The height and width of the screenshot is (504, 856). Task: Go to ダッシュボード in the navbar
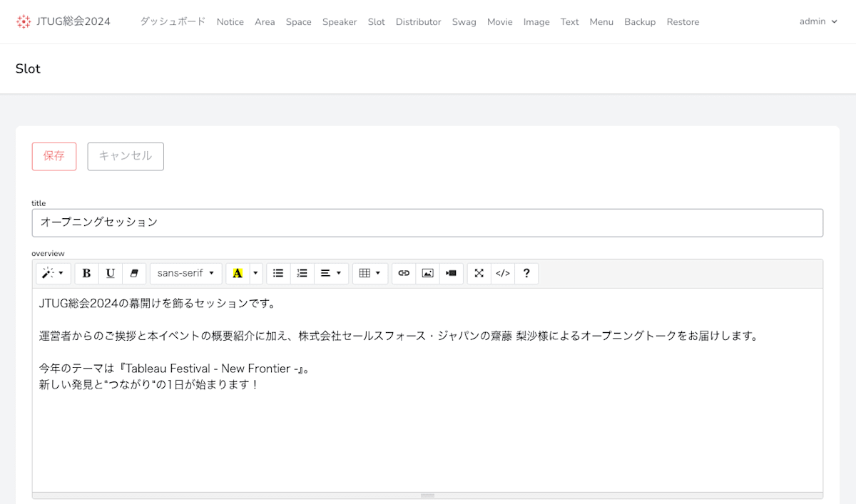click(173, 21)
